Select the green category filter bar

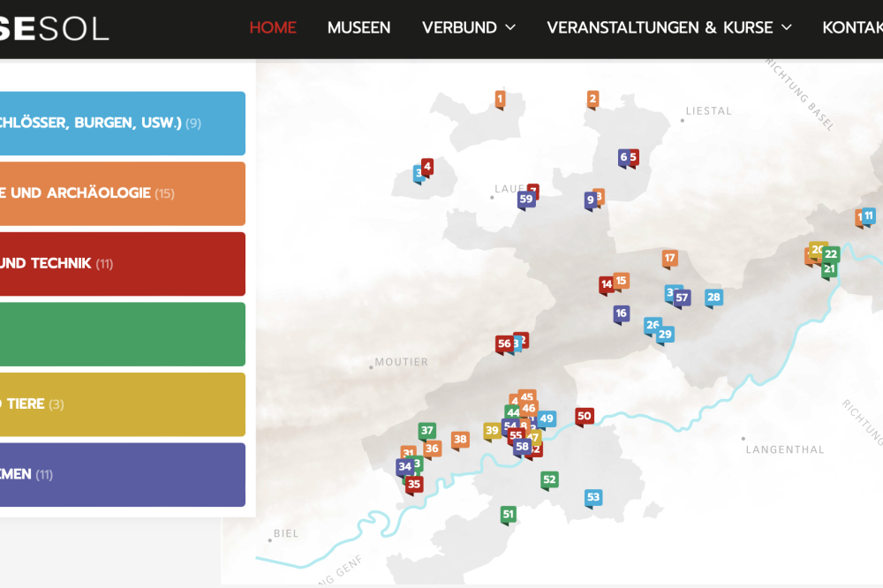click(x=122, y=334)
